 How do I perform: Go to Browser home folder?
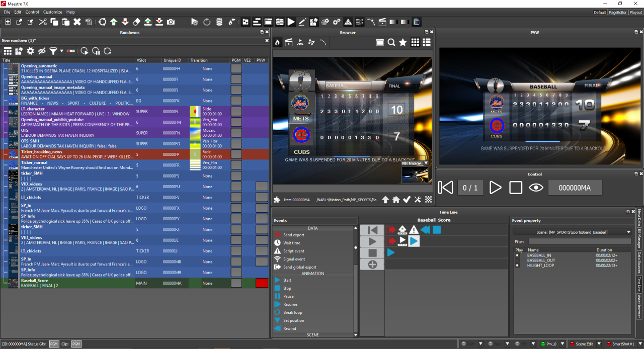tap(396, 200)
